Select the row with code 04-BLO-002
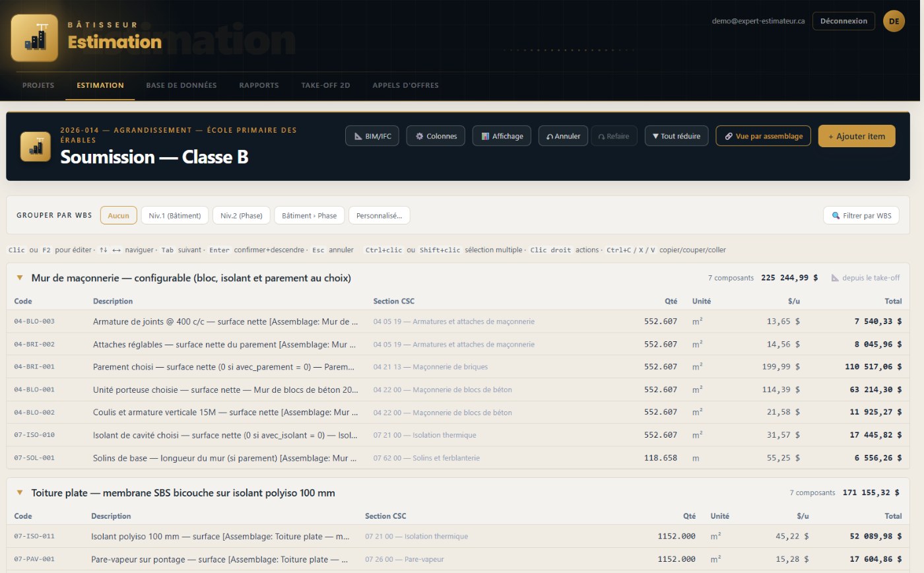Viewport: 924px width, 573px height. point(458,413)
